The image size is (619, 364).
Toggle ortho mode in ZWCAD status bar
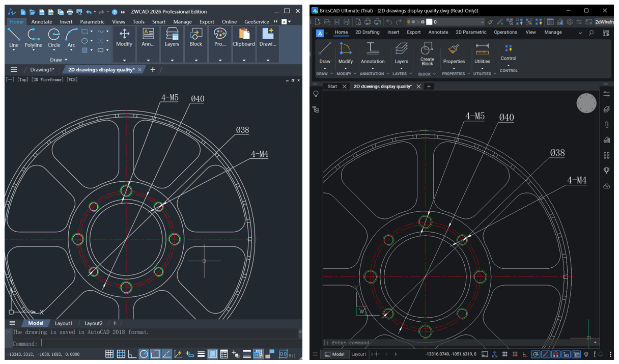point(132,354)
